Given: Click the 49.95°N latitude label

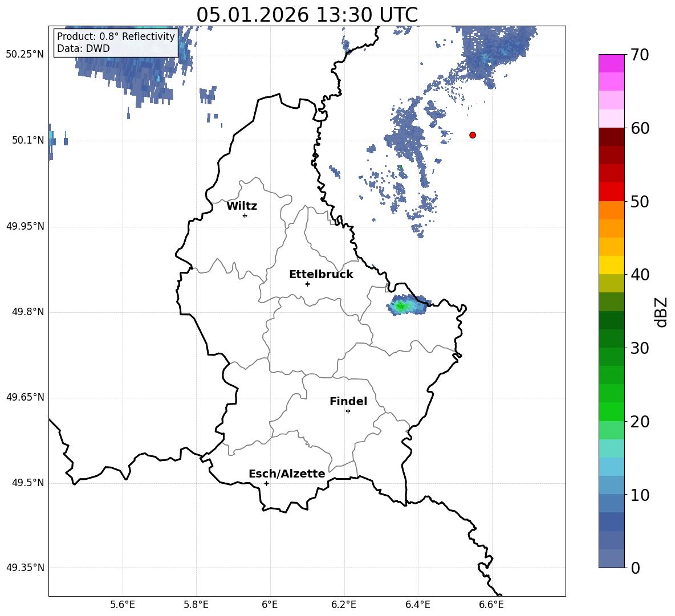Looking at the screenshot, I should coord(25,226).
